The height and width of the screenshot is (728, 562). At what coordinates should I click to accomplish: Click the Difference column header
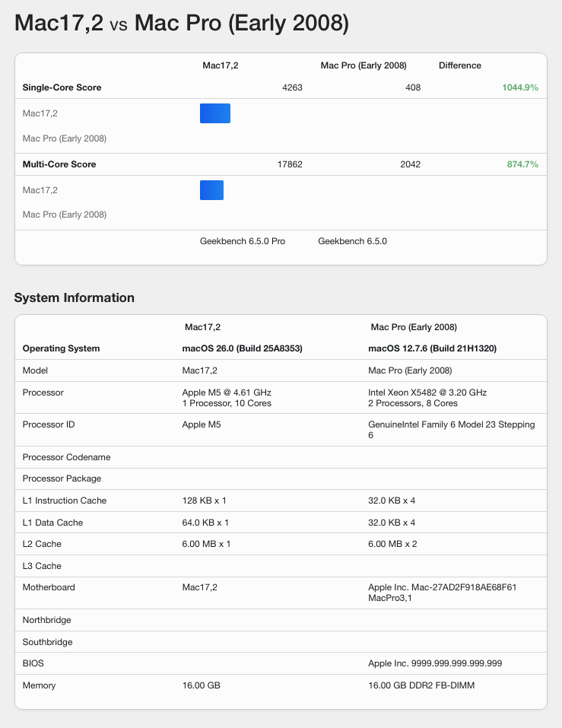pyautogui.click(x=459, y=65)
